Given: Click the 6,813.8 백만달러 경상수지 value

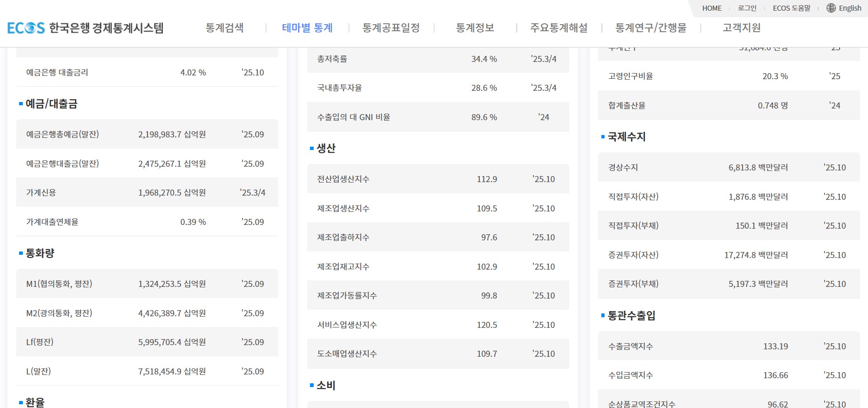Looking at the screenshot, I should tap(758, 167).
